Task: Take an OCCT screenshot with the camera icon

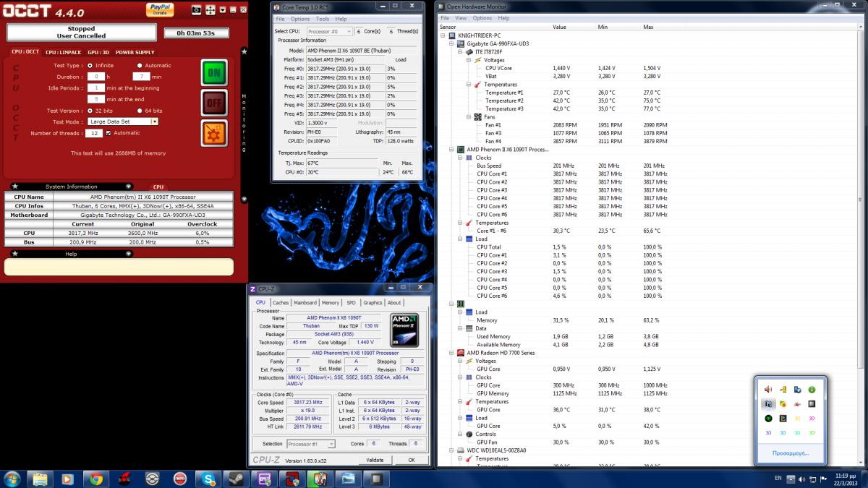Action: click(197, 10)
